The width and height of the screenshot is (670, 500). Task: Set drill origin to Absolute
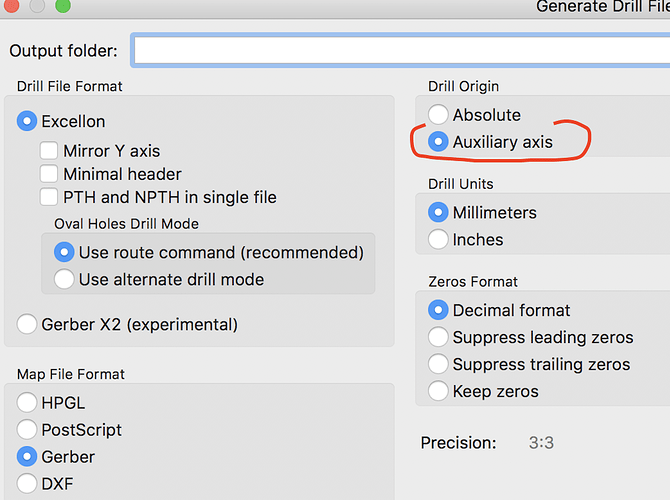tap(438, 115)
